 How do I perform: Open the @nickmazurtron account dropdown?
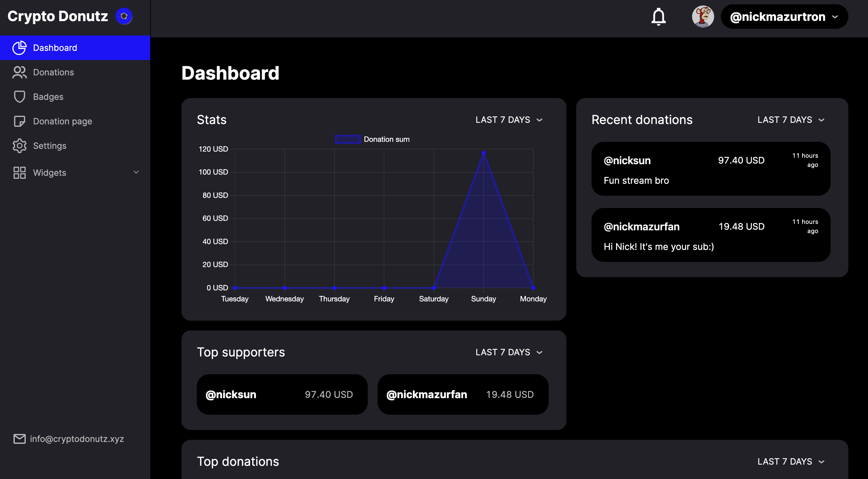(784, 17)
